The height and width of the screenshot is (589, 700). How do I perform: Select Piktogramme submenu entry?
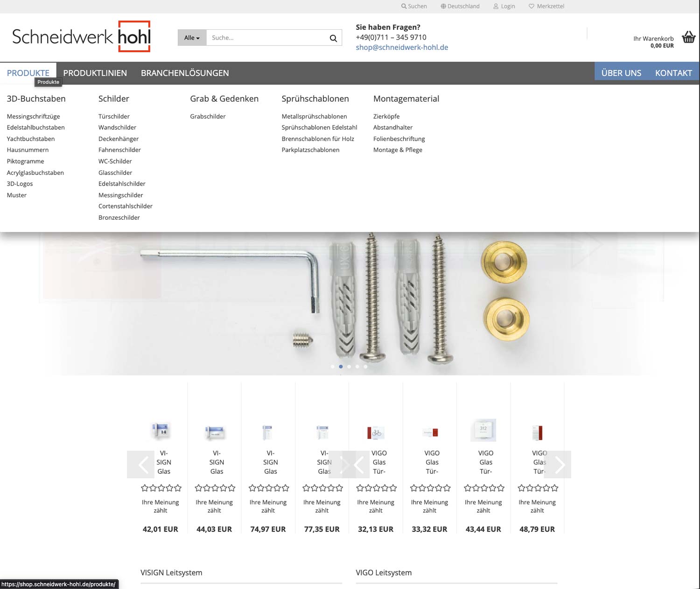tap(25, 161)
